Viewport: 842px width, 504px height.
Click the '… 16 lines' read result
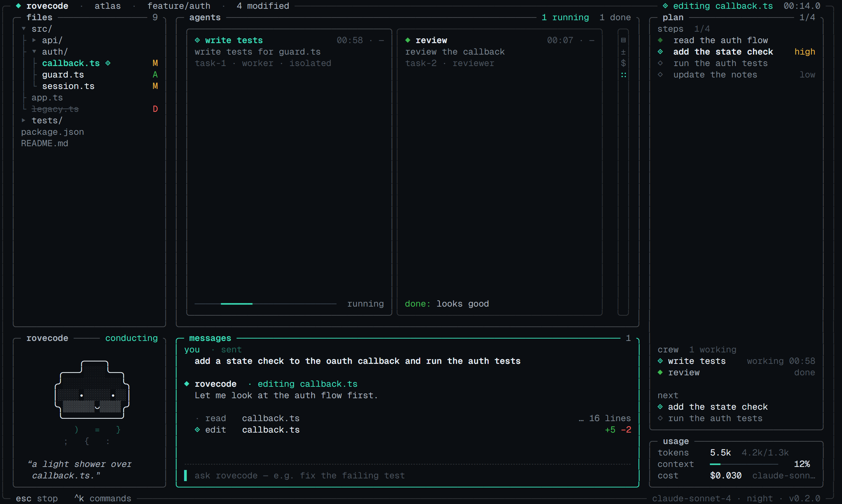point(605,418)
